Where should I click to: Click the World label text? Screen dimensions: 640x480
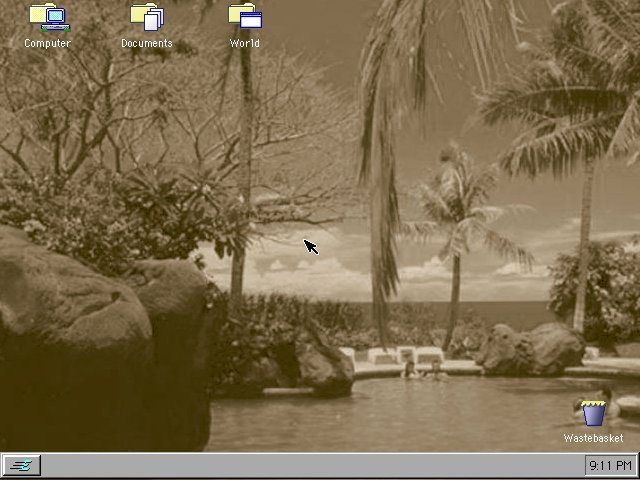244,43
